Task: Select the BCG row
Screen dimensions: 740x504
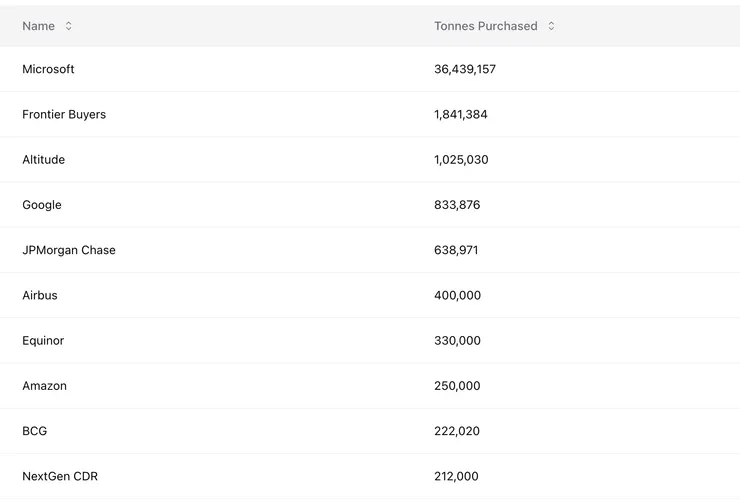Action: coord(35,431)
